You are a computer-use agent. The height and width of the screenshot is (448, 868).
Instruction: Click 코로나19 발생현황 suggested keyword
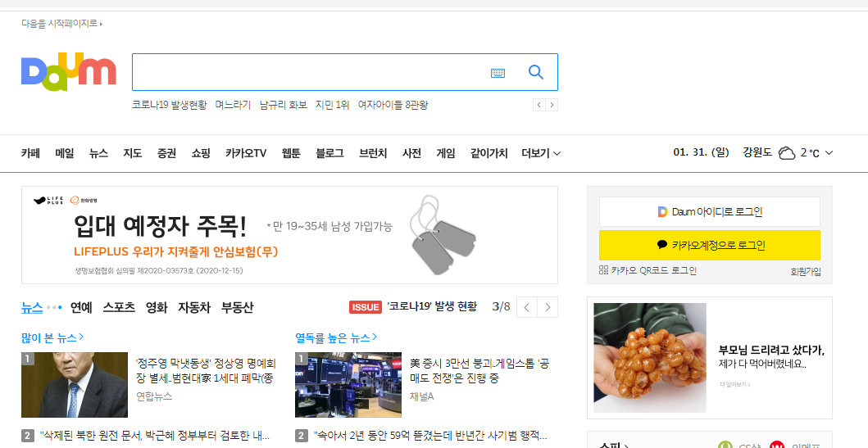click(x=169, y=105)
